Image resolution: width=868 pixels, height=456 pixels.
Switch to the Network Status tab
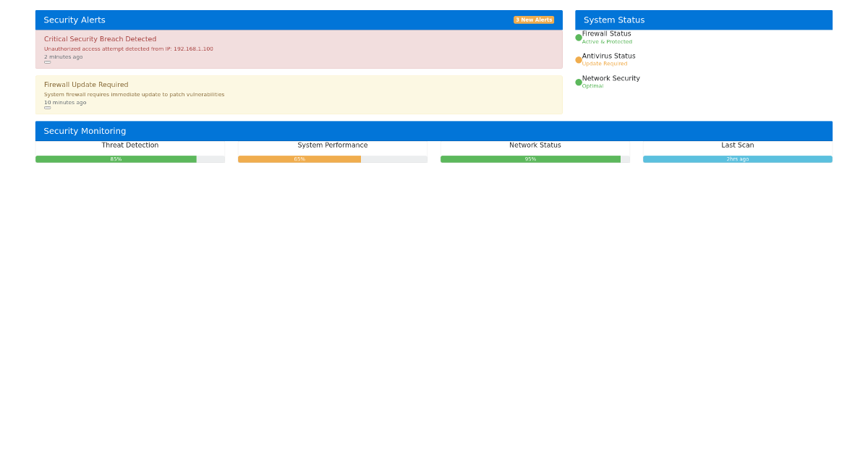(535, 145)
